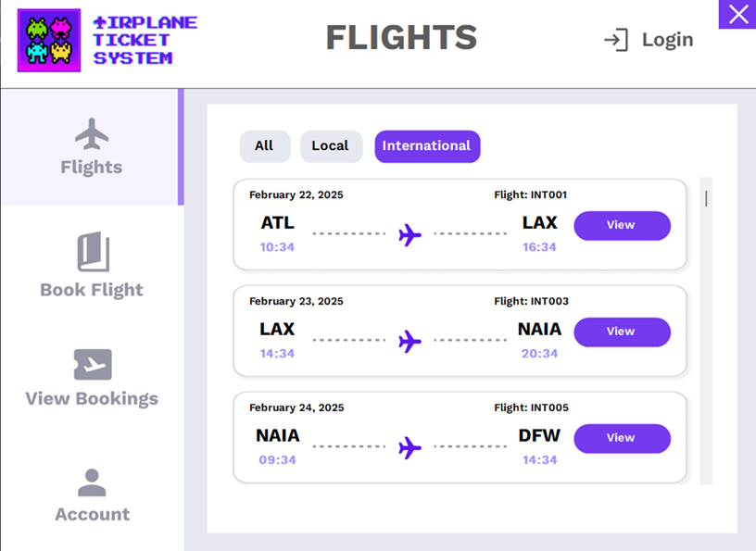Click the Airplane Ticket System title text
The image size is (756, 551).
(145, 41)
